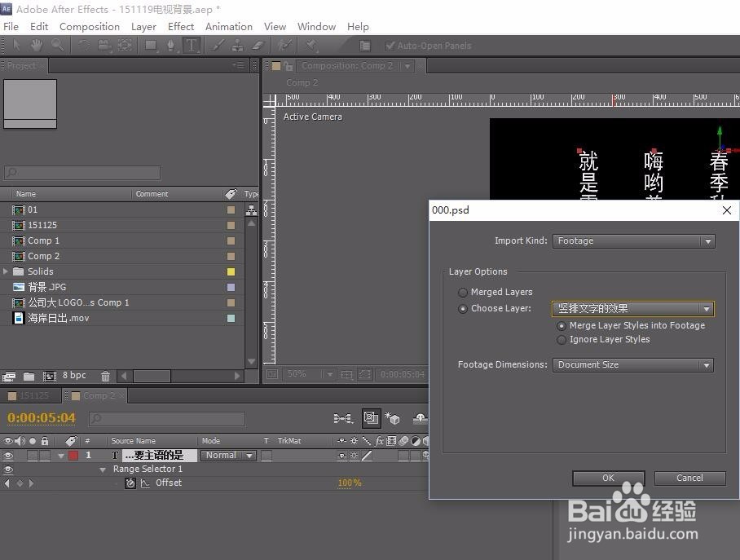Click the Project panel search field
This screenshot has height=560, width=740.
(82, 172)
